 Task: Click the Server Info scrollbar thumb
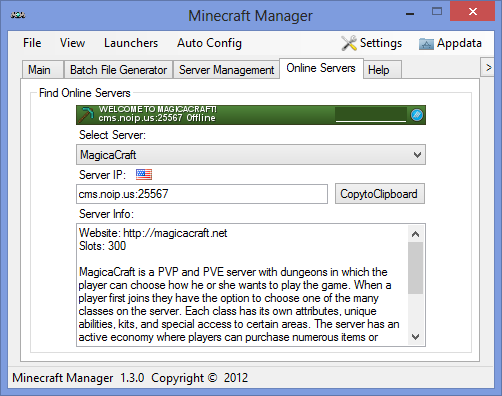coord(415,268)
